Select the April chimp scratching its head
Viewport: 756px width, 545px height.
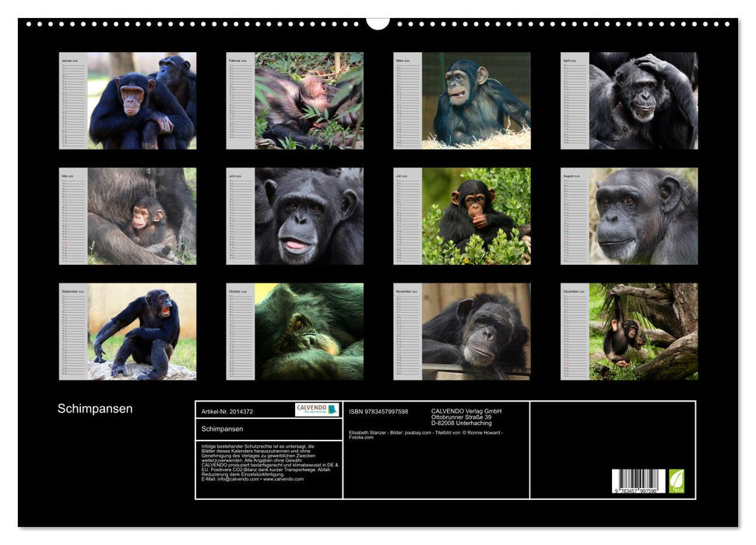643,101
